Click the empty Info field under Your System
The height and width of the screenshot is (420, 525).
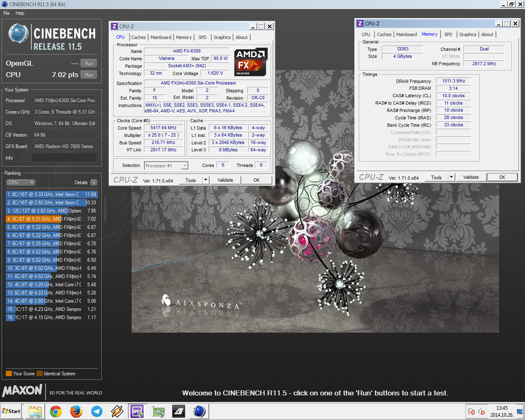64,158
